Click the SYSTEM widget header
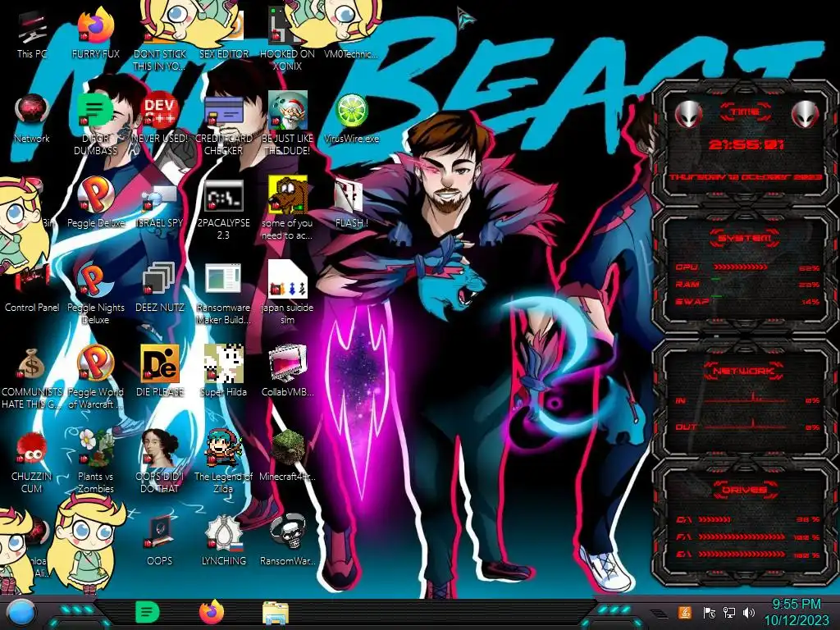Viewport: 840px width, 630px height. point(744,238)
